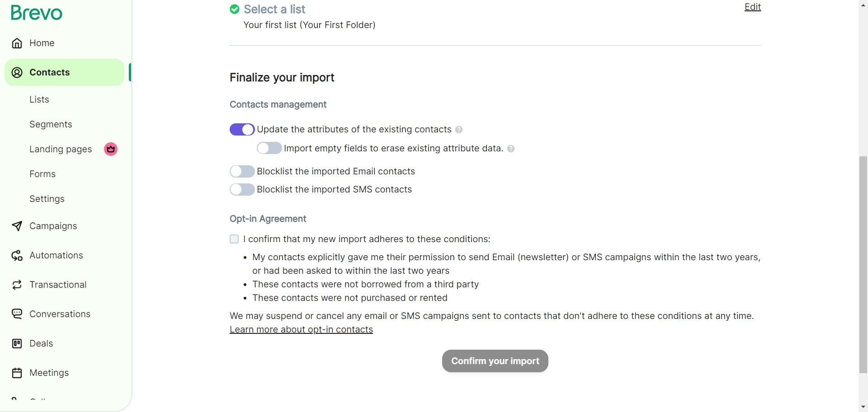This screenshot has width=868, height=412.
Task: Check the opt-in agreement confirmation box
Action: pos(234,239)
